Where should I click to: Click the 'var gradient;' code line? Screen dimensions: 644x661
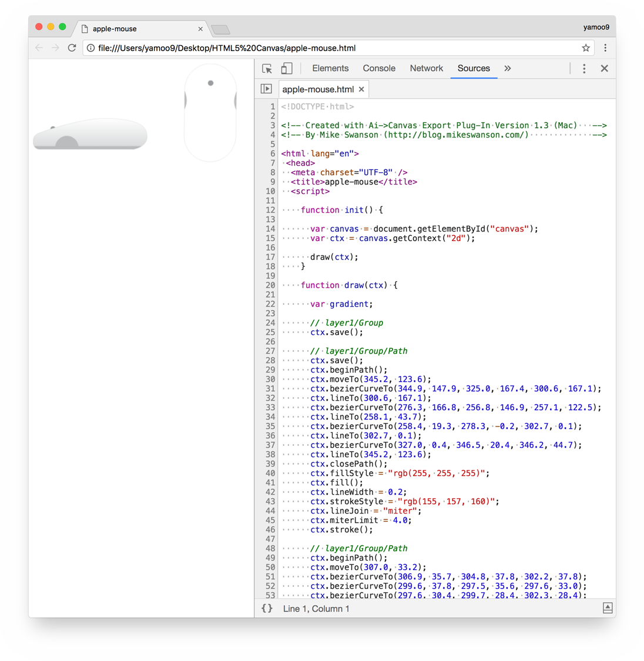(341, 304)
